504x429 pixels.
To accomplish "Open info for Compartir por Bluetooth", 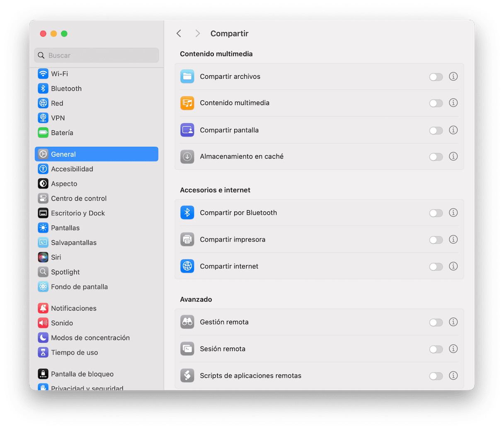I will coord(453,213).
